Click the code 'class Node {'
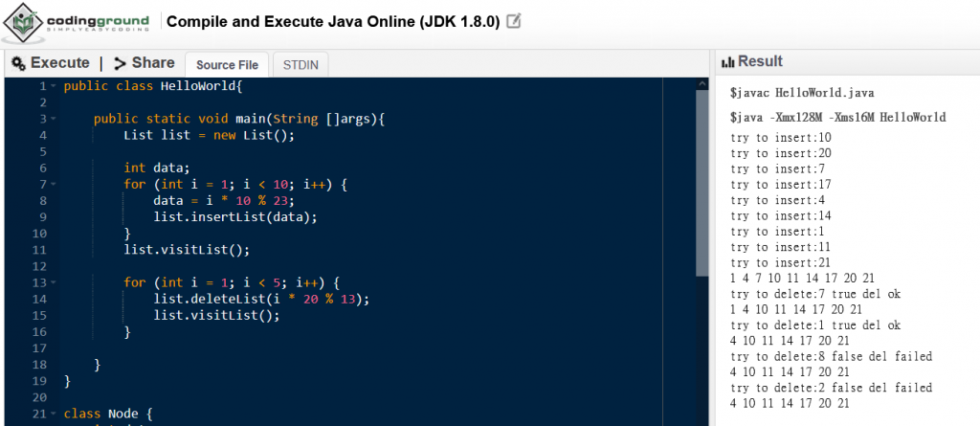This screenshot has width=980, height=426. [108, 415]
